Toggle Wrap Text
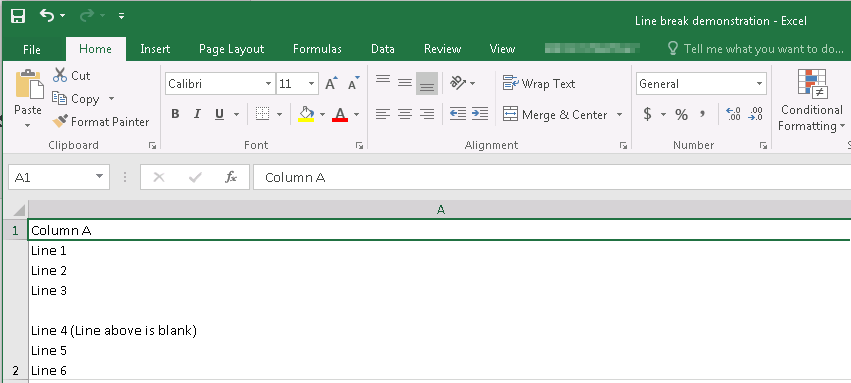The width and height of the screenshot is (851, 383). 539,84
